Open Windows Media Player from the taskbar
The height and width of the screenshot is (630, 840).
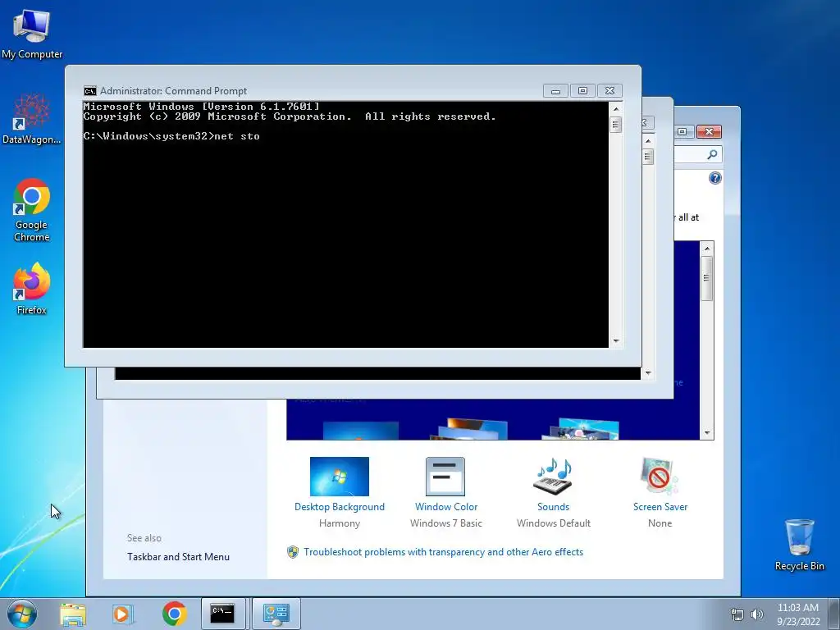click(x=122, y=614)
